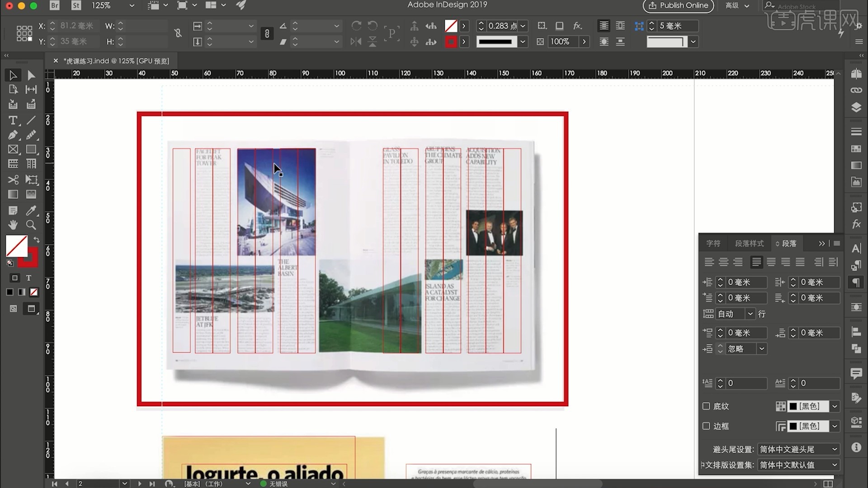Enable the 底纹 checkbox in panel

pyautogui.click(x=707, y=406)
